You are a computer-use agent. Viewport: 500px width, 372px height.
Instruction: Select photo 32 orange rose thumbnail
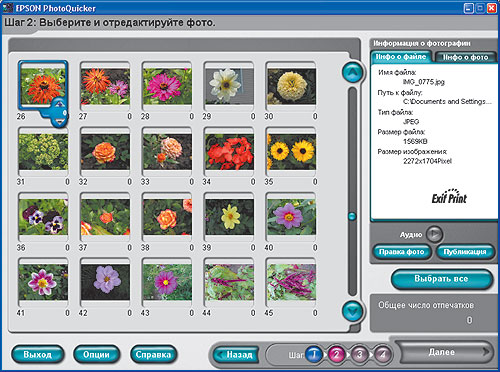click(x=105, y=152)
